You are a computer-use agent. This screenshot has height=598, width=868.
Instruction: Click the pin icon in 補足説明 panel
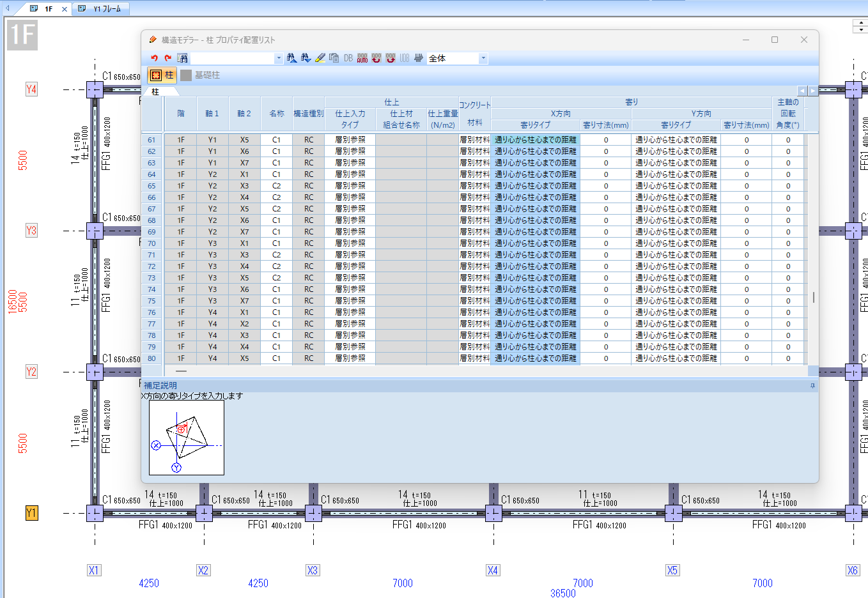(812, 386)
